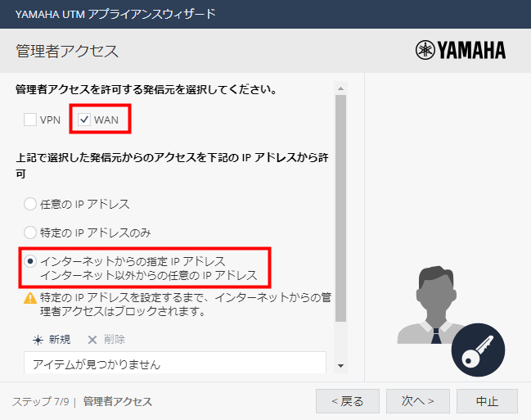Click the key icon in the dark circle
531x420 pixels.
478,349
